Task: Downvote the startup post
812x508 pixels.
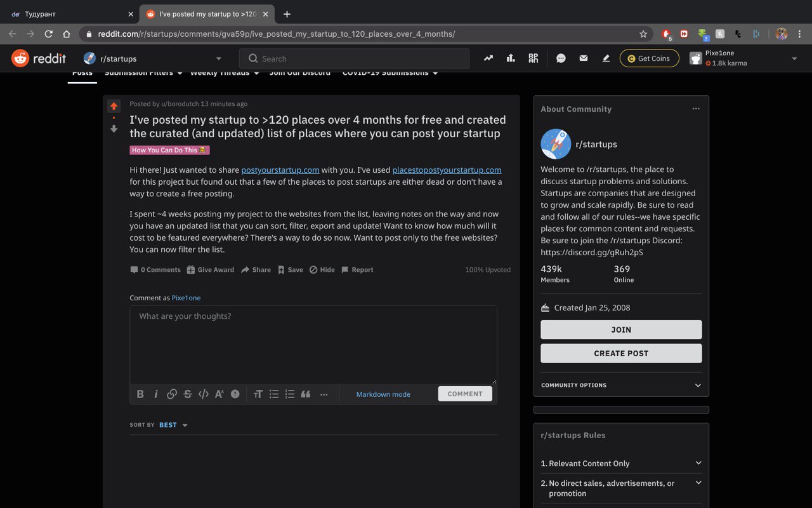Action: click(114, 129)
